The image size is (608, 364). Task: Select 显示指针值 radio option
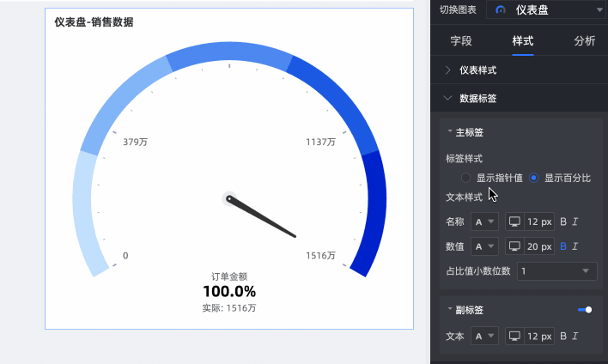(465, 178)
